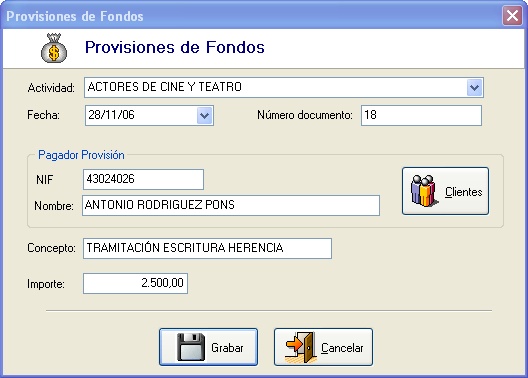Click into the Concepto text field
Viewport: 528px width, 378px height.
[207, 248]
